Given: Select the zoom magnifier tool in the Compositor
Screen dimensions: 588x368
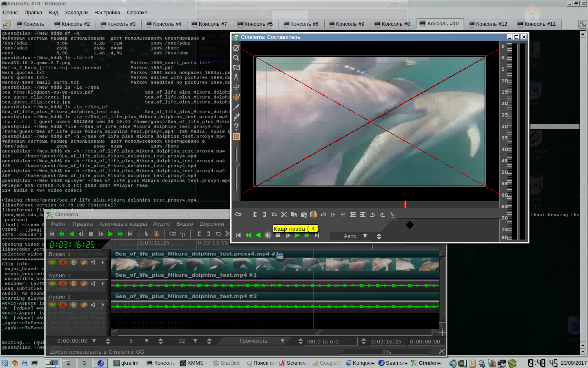Looking at the screenshot, I should pyautogui.click(x=236, y=58).
